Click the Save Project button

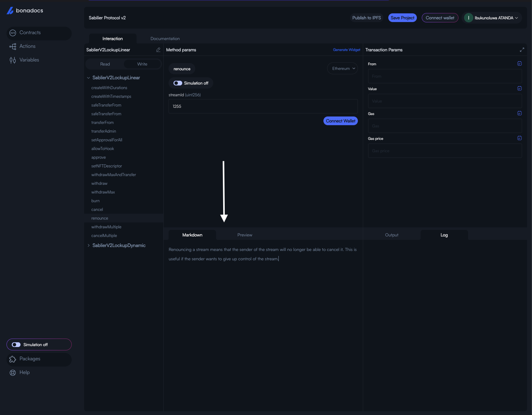pyautogui.click(x=402, y=18)
